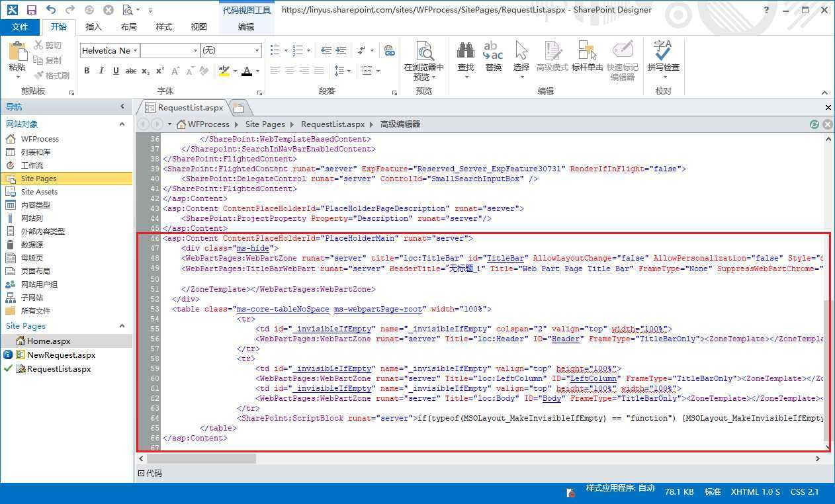Activate the 格式刷 format painter
This screenshot has height=504, width=835.
pyautogui.click(x=52, y=75)
